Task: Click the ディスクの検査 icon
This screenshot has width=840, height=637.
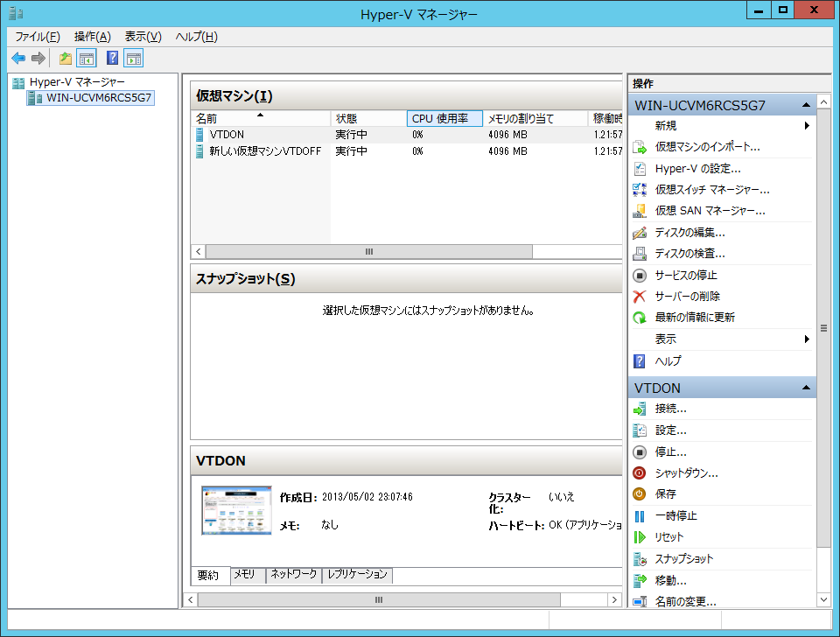Action: (x=640, y=254)
